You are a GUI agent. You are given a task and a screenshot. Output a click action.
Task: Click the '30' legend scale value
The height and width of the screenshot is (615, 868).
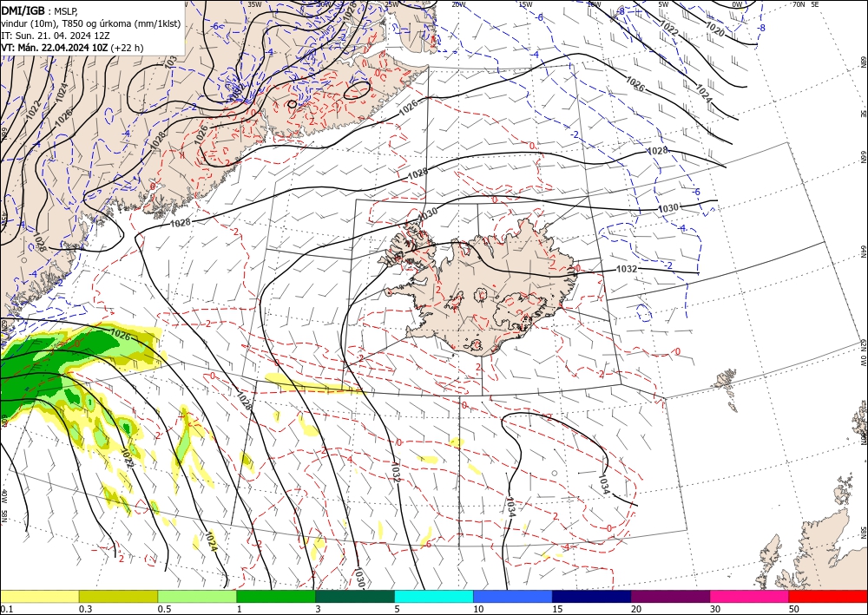click(716, 609)
